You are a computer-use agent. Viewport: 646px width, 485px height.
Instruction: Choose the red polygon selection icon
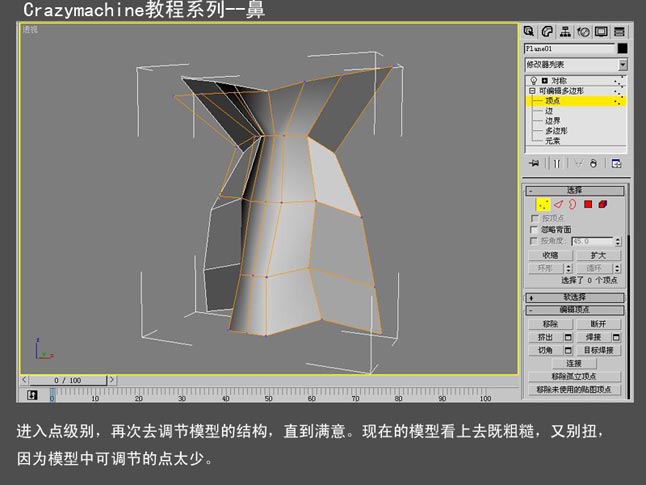[x=588, y=204]
